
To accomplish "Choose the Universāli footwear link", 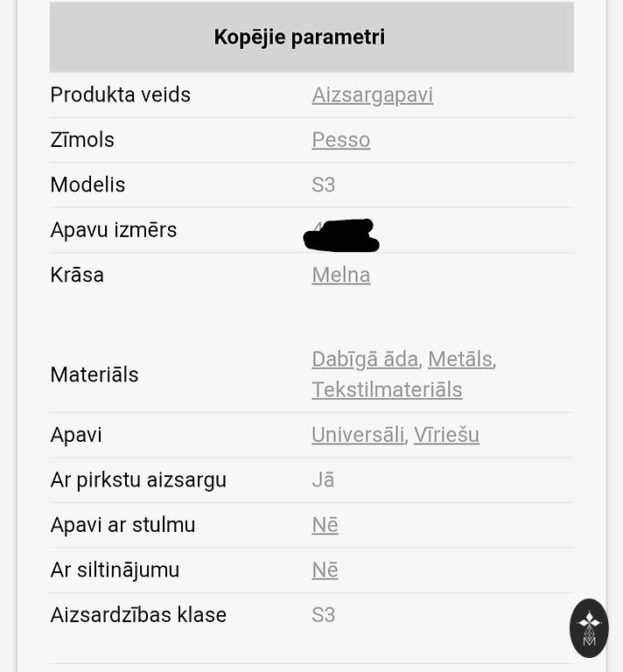I will [x=357, y=435].
